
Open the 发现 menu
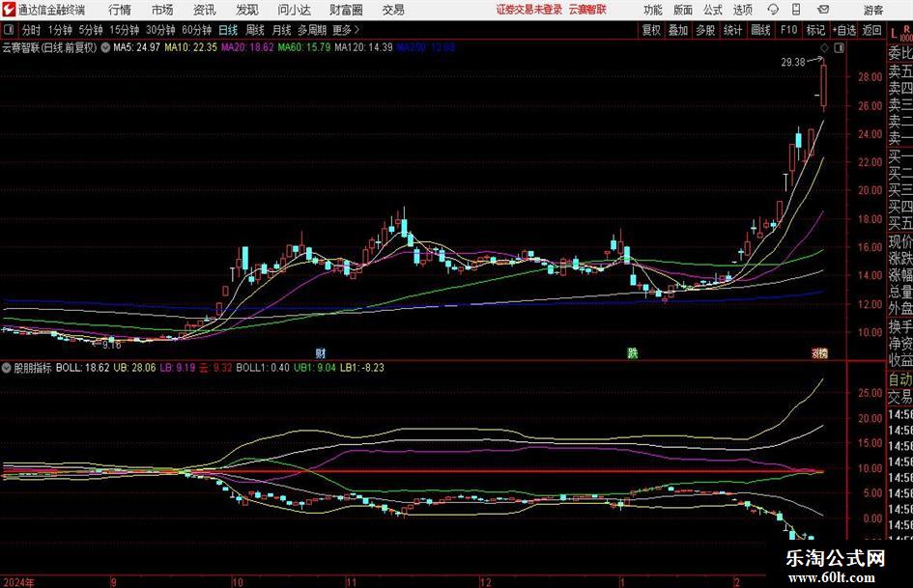pyautogui.click(x=247, y=10)
